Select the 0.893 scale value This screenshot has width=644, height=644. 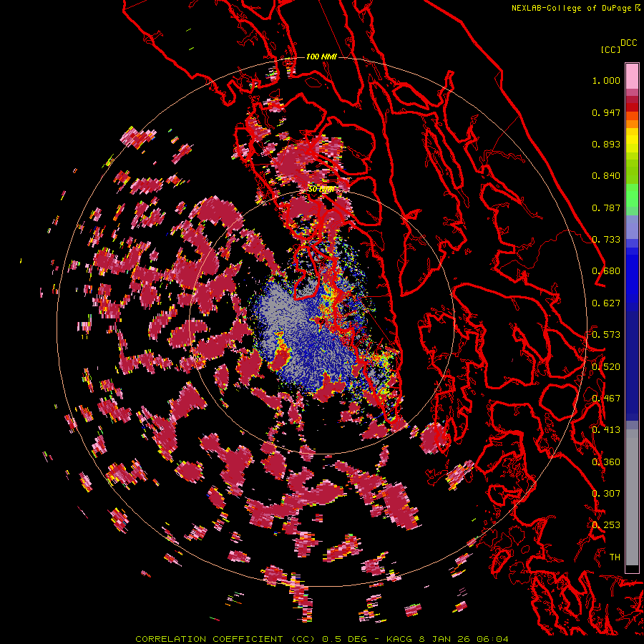click(x=606, y=144)
